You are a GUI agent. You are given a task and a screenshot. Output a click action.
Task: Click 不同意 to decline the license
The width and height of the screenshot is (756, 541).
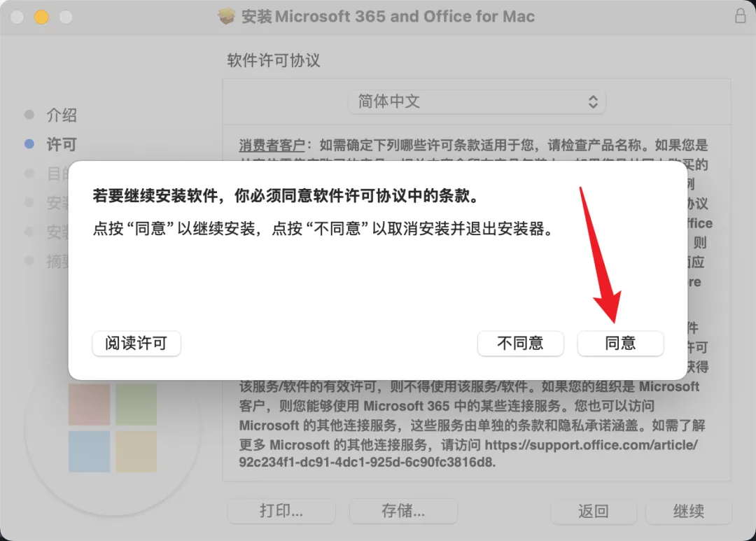(x=520, y=344)
